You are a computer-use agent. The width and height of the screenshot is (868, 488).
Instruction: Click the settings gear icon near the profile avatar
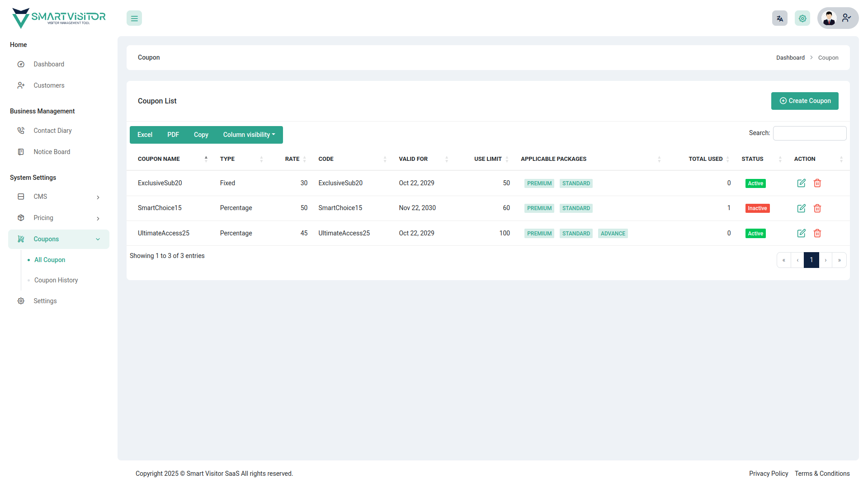click(x=802, y=18)
